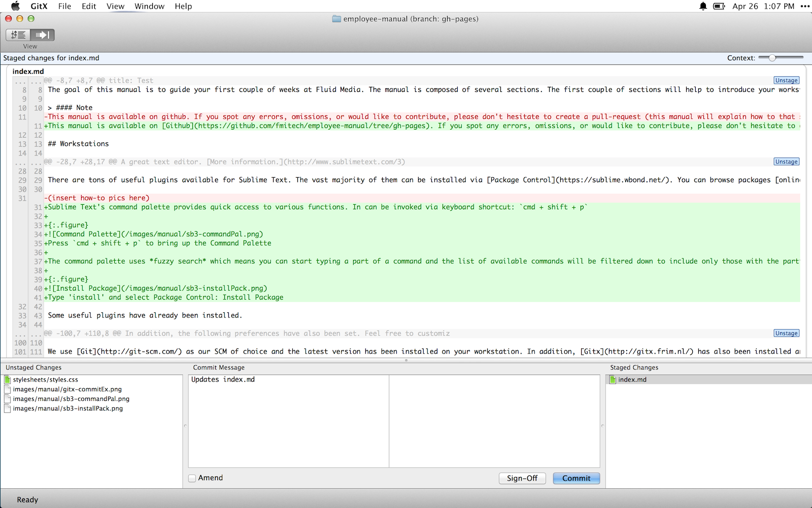This screenshot has width=812, height=508.
Task: Click the folder icon in title bar
Action: tap(336, 19)
